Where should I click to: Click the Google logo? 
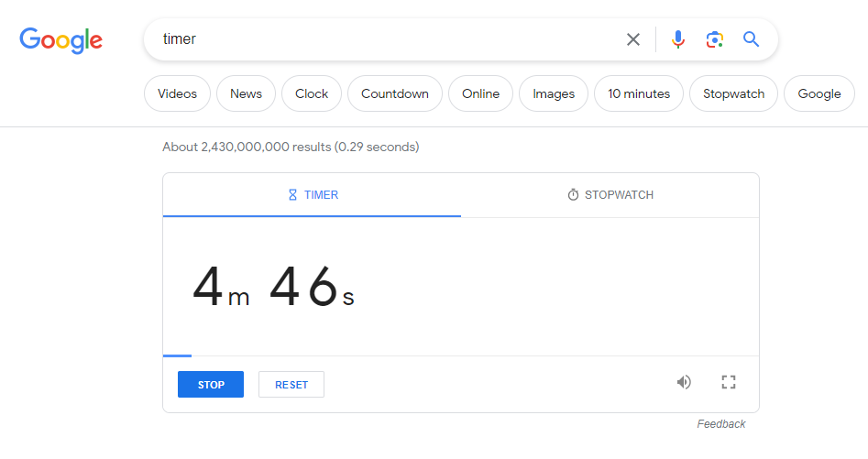point(60,40)
